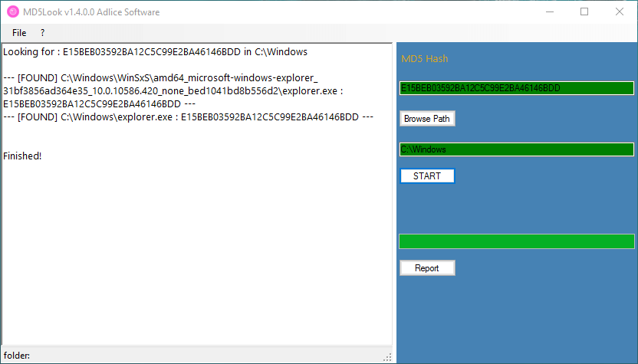The image size is (638, 364).
Task: Click the C:\Windows path field
Action: tap(516, 149)
